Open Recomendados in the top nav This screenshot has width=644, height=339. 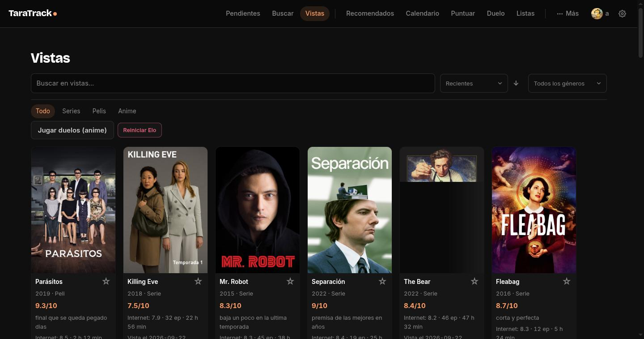(x=370, y=13)
